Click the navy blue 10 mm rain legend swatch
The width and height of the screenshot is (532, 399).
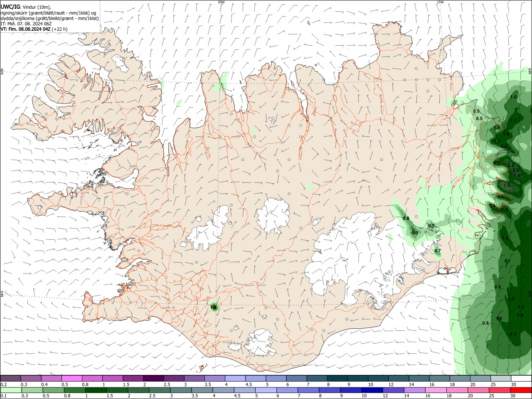(x=372, y=390)
